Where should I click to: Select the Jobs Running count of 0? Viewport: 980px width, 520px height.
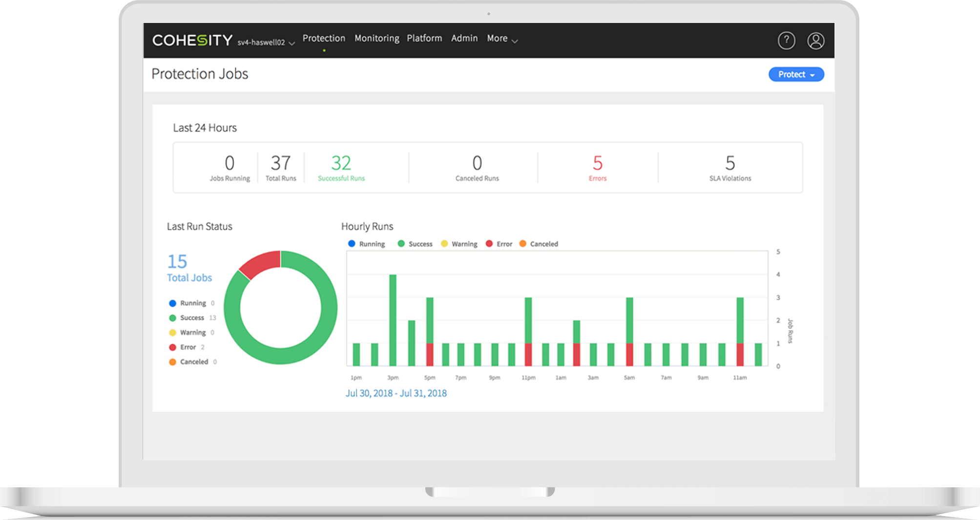tap(229, 167)
